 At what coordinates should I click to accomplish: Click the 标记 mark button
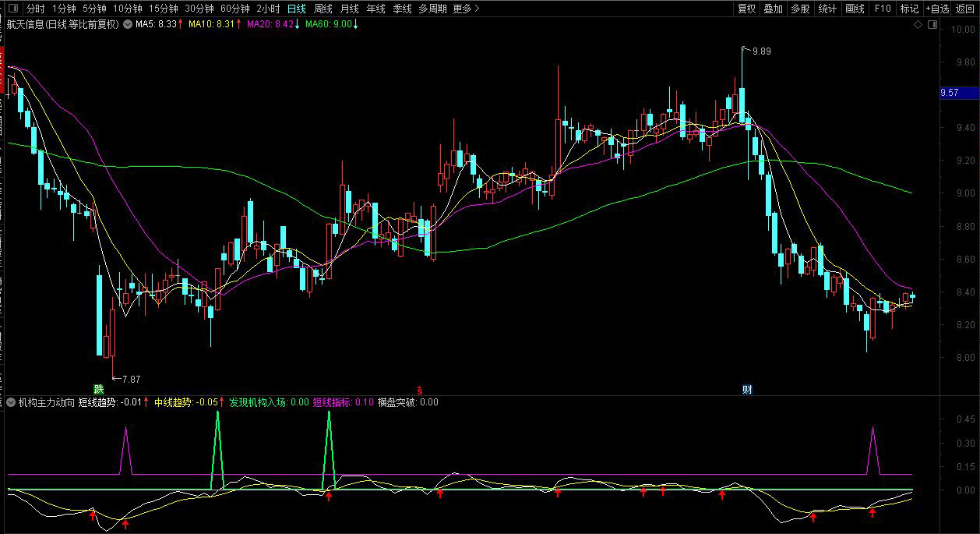tap(909, 9)
